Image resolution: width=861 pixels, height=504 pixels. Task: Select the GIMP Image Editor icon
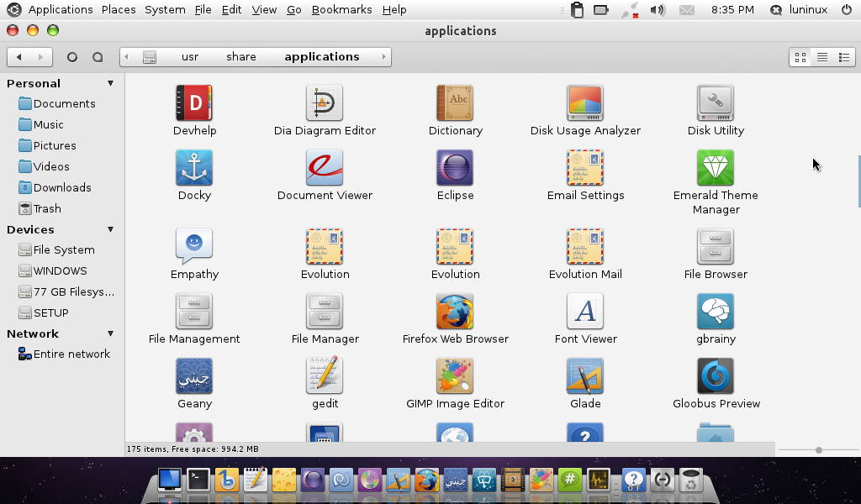(455, 376)
